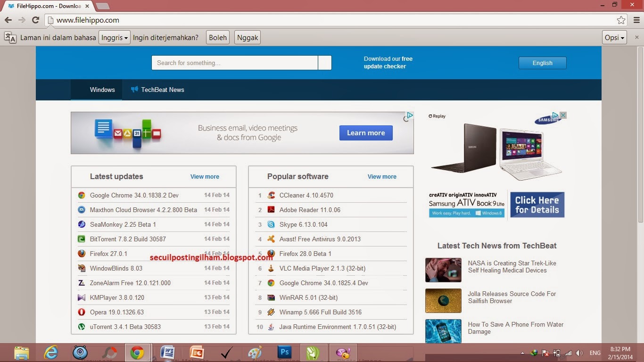Open a new tab with the new tab button
644x362 pixels.
point(103,6)
